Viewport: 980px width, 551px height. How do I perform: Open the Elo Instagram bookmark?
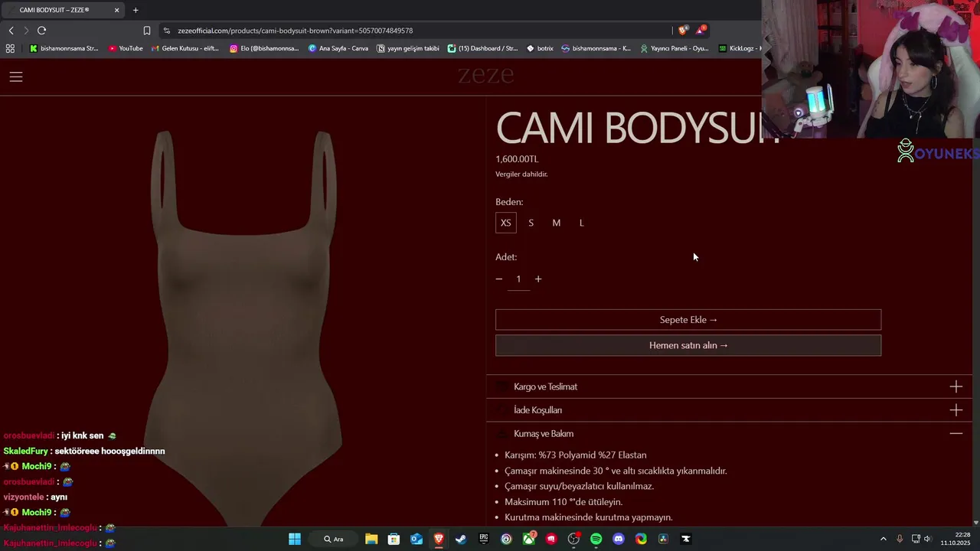[x=264, y=48]
